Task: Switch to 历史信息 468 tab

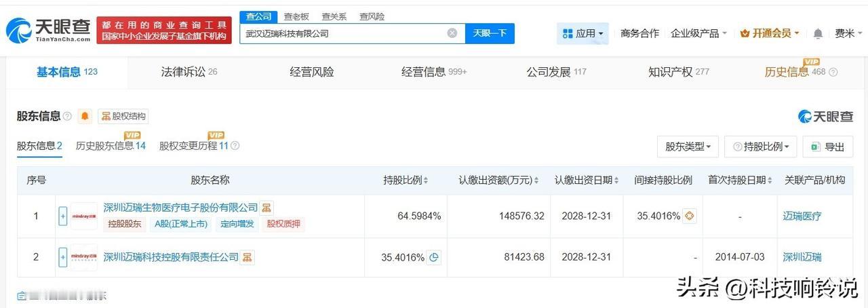Action: (795, 72)
